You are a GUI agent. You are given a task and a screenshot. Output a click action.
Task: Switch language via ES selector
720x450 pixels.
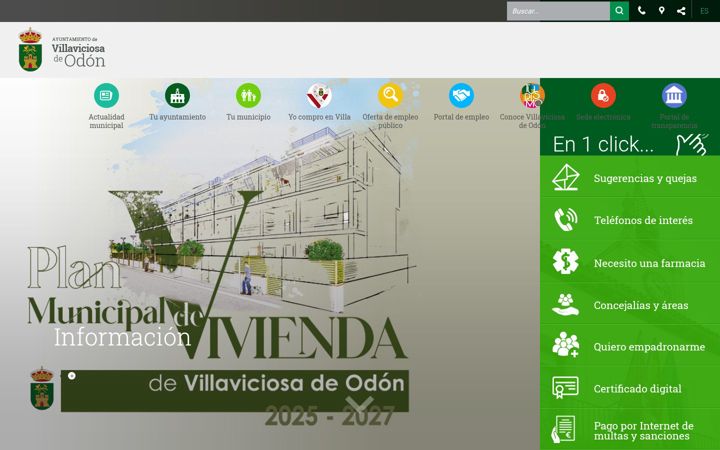tap(704, 11)
